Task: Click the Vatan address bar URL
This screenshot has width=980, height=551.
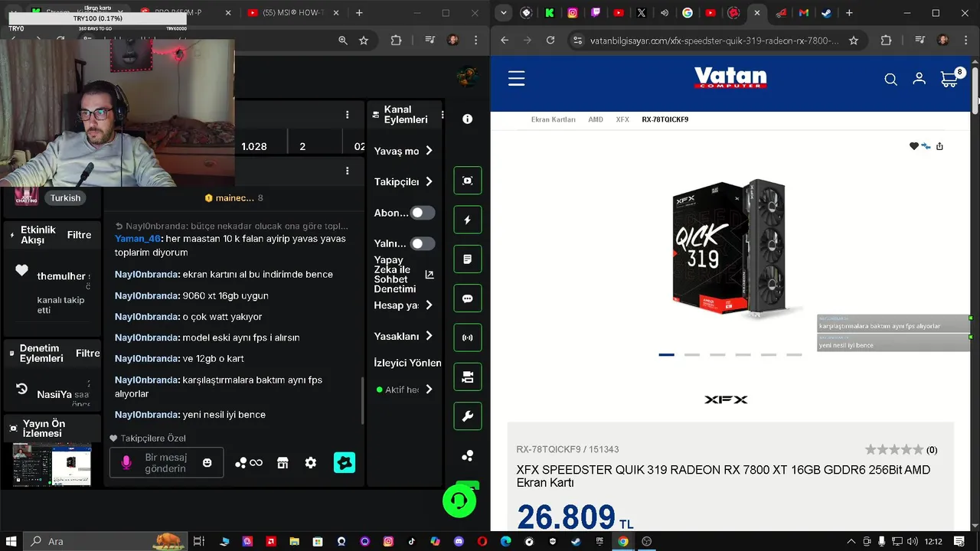Action: (714, 41)
